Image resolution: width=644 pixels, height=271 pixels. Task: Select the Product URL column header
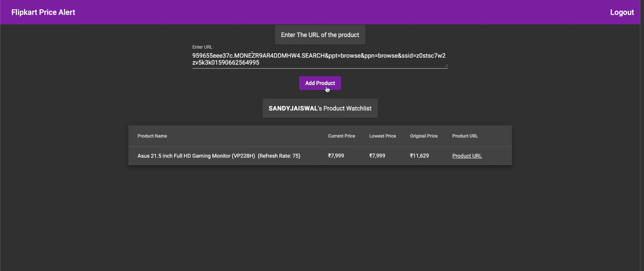465,136
